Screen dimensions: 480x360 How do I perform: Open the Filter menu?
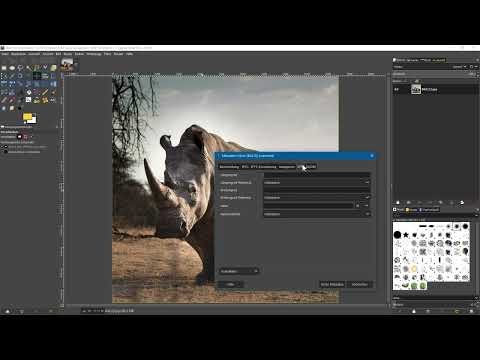point(107,54)
